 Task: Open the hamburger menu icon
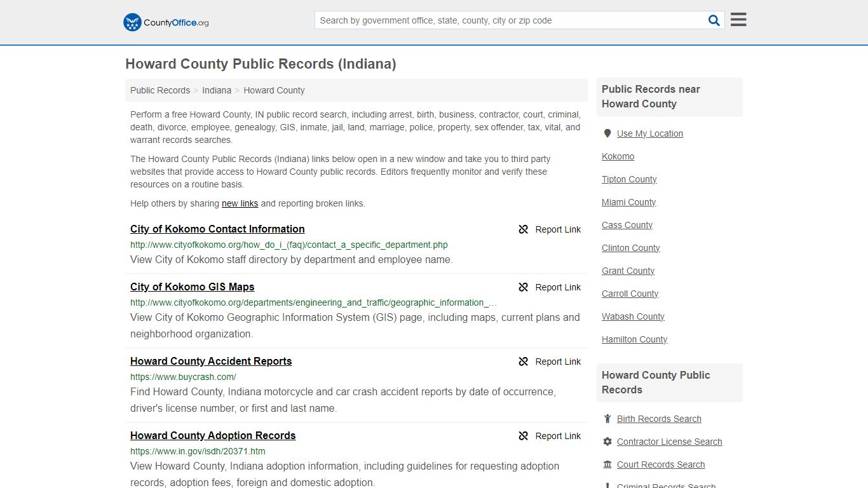(x=738, y=20)
